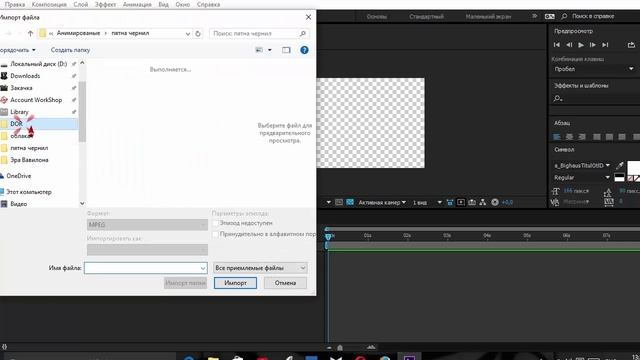Refresh the folder listing in import dialog
The width and height of the screenshot is (640, 360).
(198, 33)
